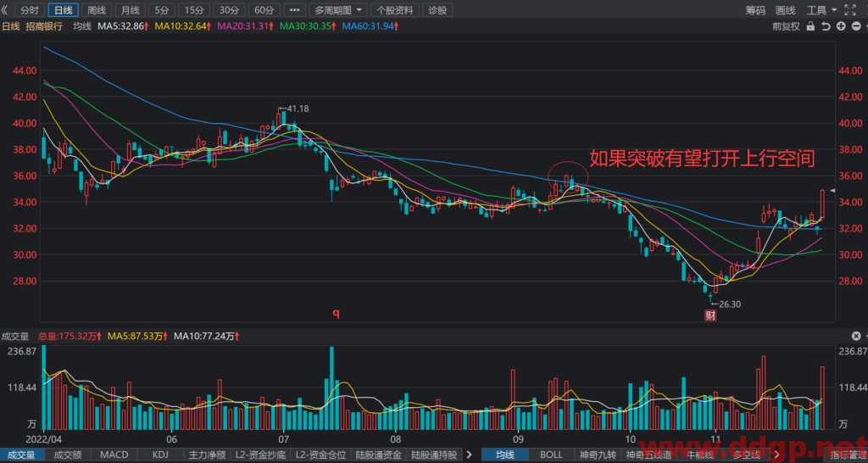Select the 成交额 sub-indicator tab

(68, 455)
